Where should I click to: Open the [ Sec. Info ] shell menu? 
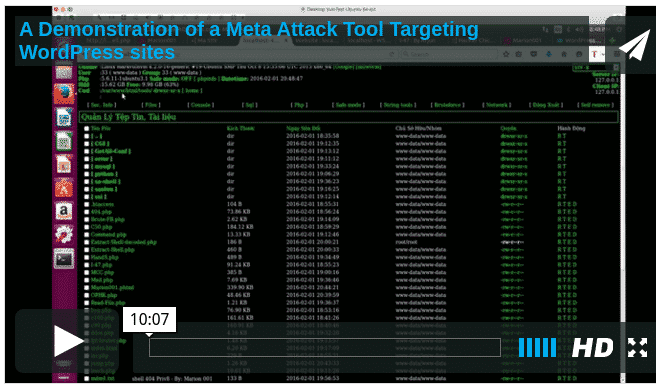pos(101,105)
